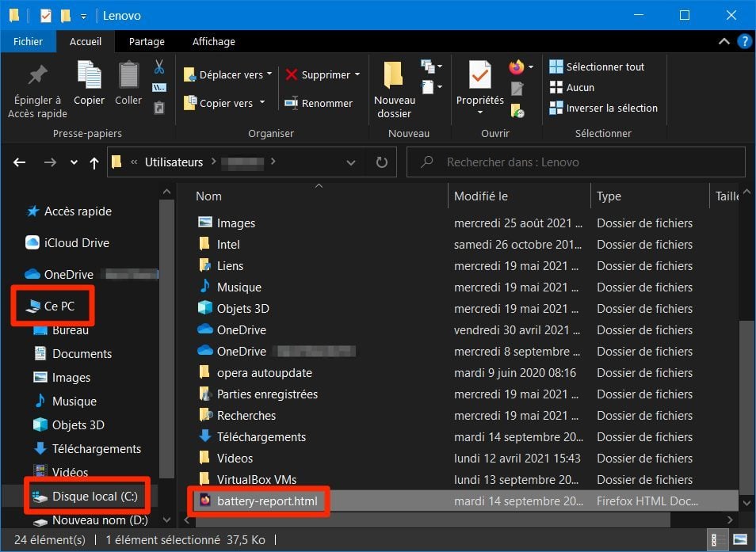Screen dimensions: 756x552
Task: Click the help question mark icon
Action: click(x=744, y=42)
